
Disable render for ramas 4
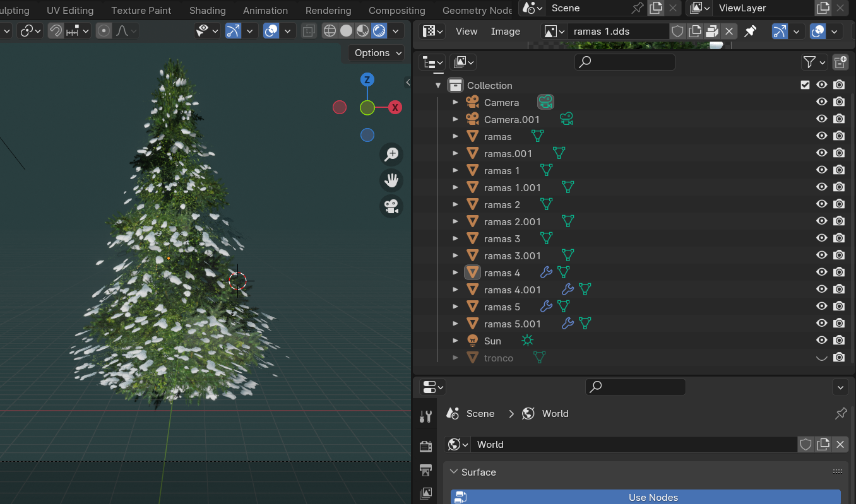[839, 273]
